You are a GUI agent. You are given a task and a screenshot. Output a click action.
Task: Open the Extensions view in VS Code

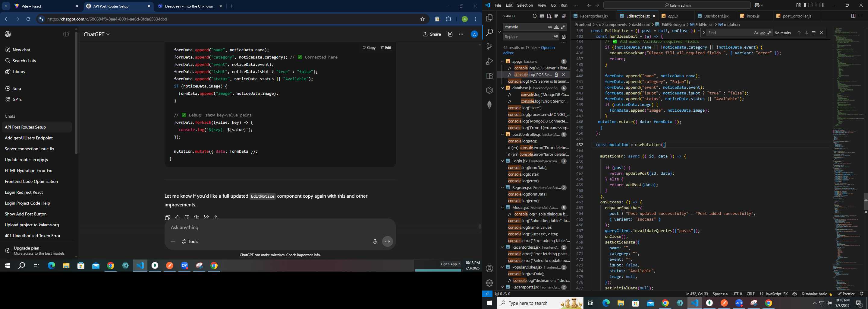(489, 76)
